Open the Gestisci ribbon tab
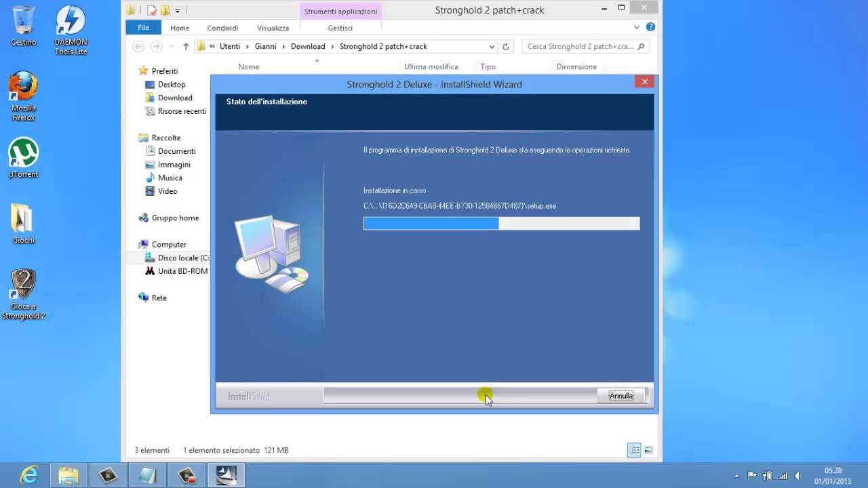 click(x=340, y=28)
